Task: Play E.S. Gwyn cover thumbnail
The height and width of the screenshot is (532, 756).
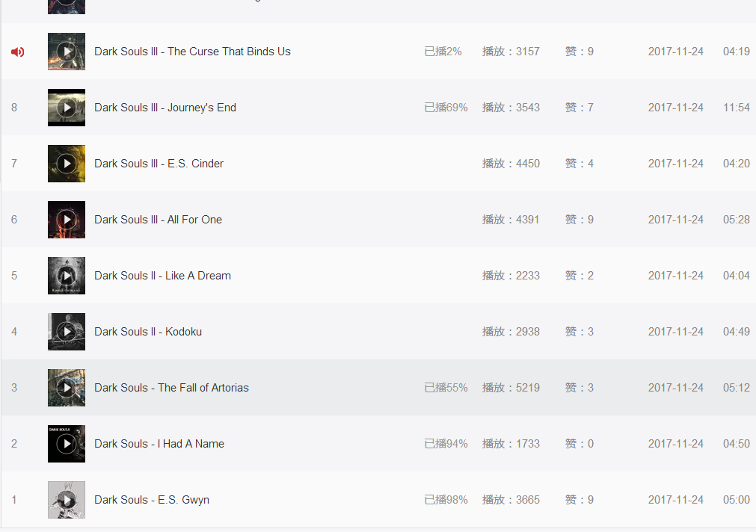Action: point(67,500)
